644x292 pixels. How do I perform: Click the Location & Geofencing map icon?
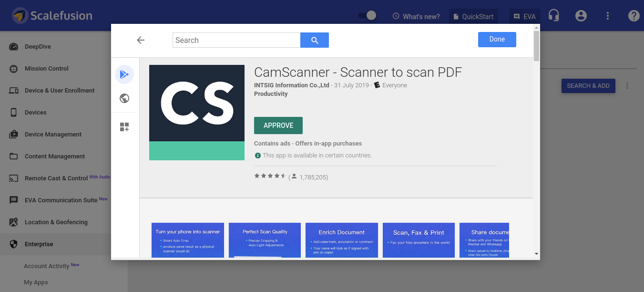coord(13,222)
